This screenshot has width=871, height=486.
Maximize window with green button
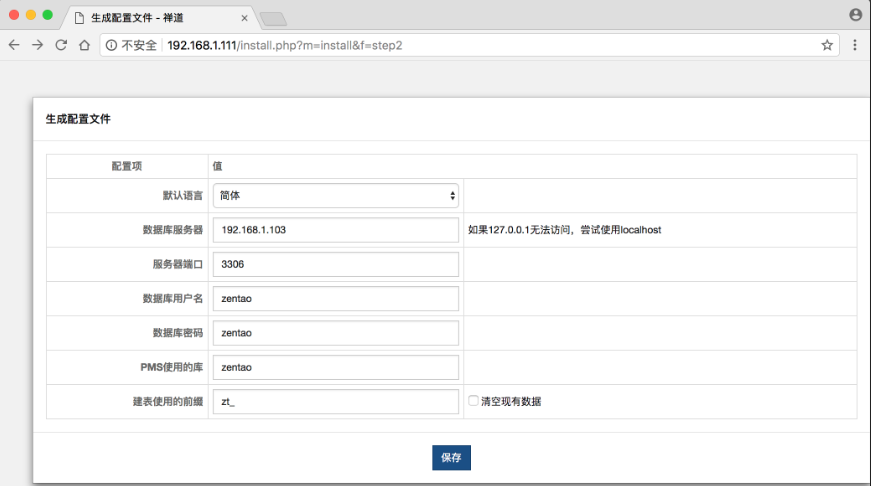pos(48,15)
